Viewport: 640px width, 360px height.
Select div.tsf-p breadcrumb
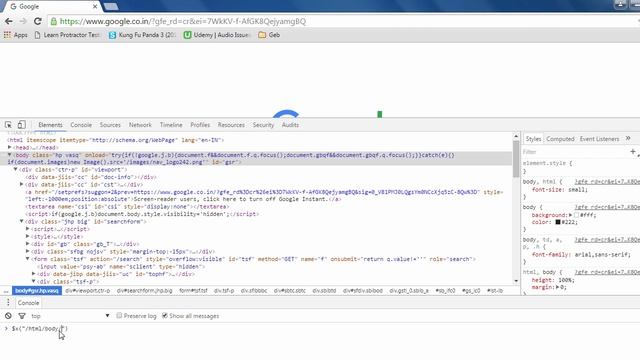coord(224,291)
